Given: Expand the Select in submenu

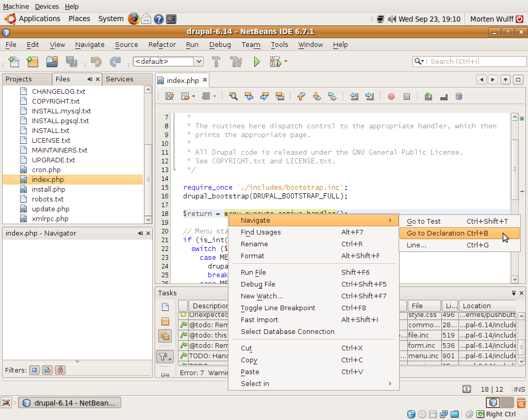Looking at the screenshot, I should pos(313,383).
